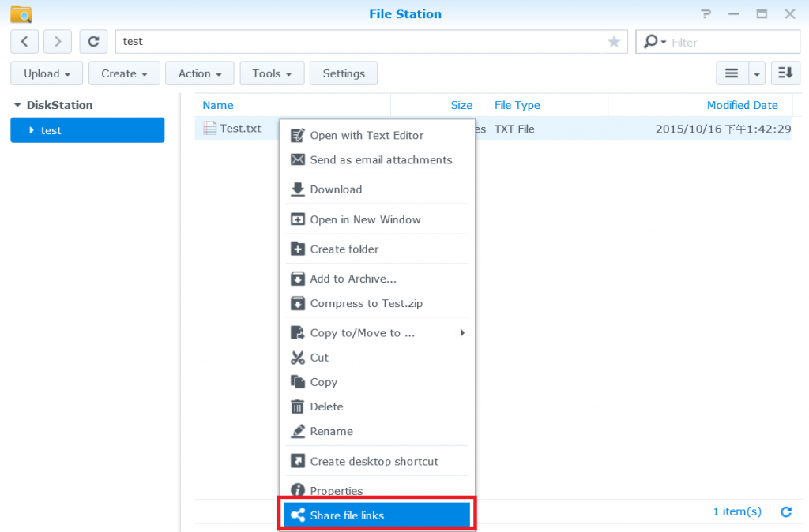Click the Settings button

point(344,73)
